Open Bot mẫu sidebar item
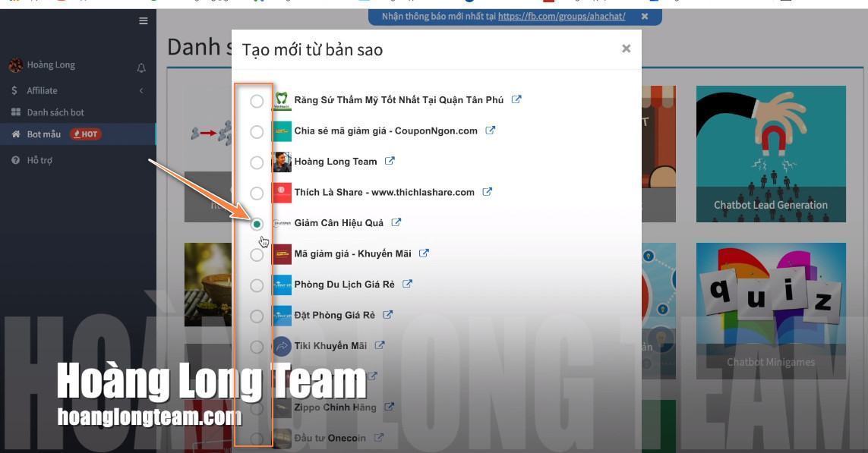The image size is (868, 453). 78,134
